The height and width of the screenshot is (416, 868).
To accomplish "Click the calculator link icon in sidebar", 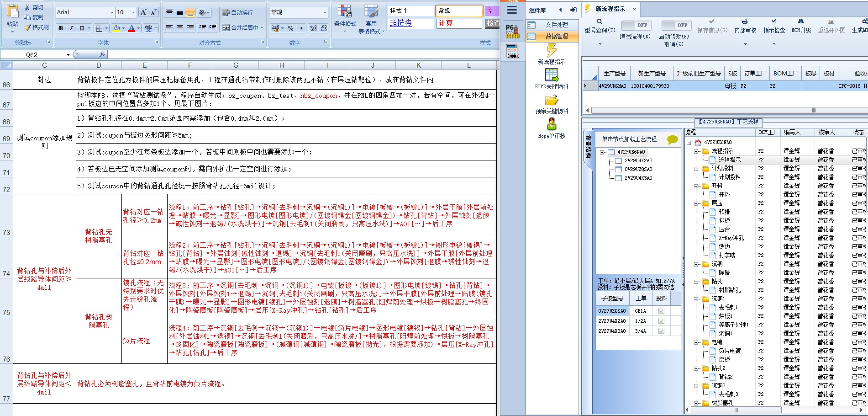I will click(512, 51).
